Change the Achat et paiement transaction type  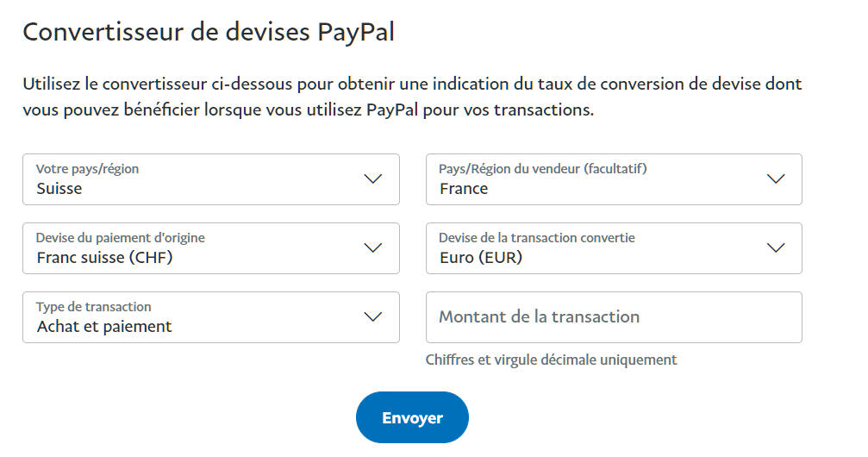coord(104,327)
